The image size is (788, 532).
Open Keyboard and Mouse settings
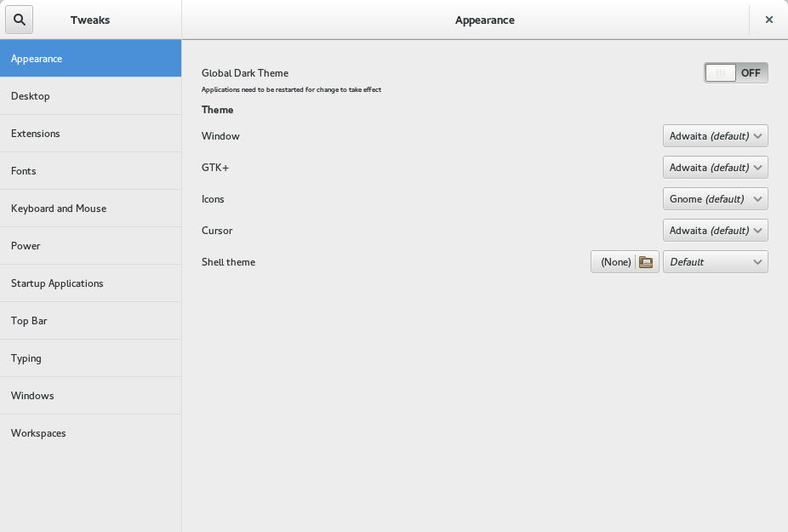(90, 209)
